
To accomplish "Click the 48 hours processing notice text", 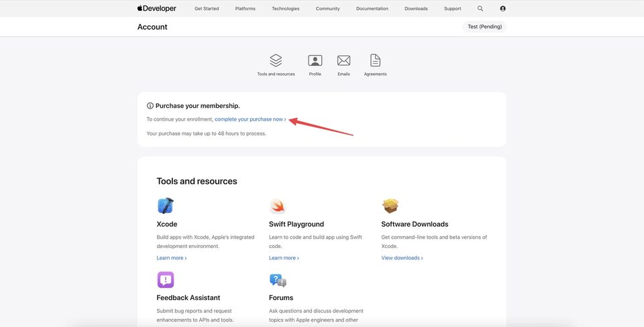I will (x=207, y=134).
